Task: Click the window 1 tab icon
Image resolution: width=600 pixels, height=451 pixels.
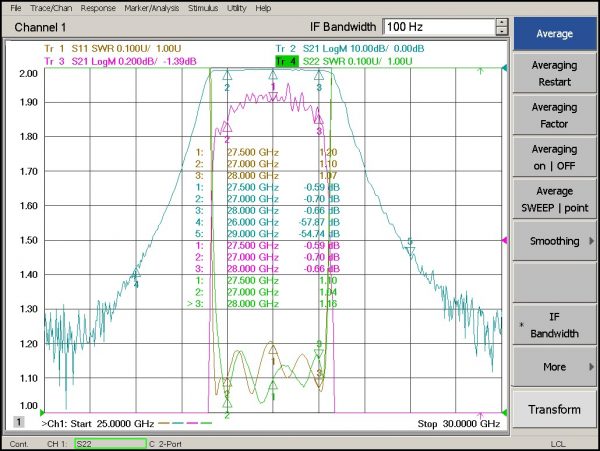Action: [x=18, y=423]
